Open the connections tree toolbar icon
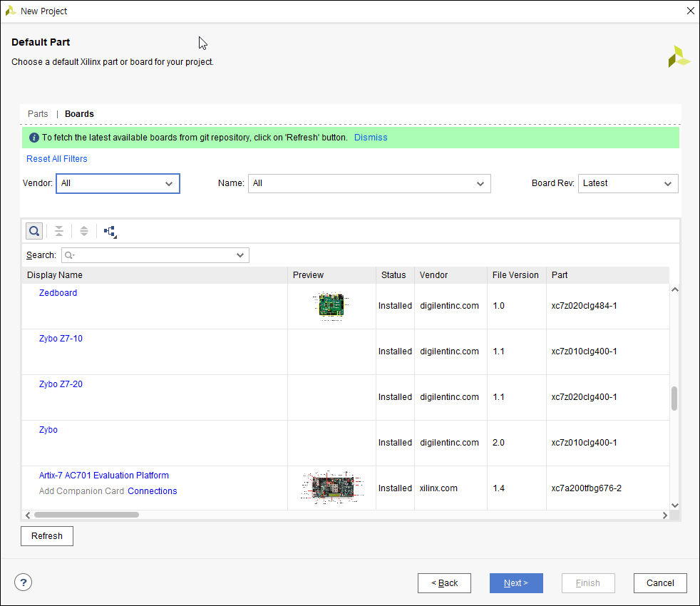 [110, 231]
